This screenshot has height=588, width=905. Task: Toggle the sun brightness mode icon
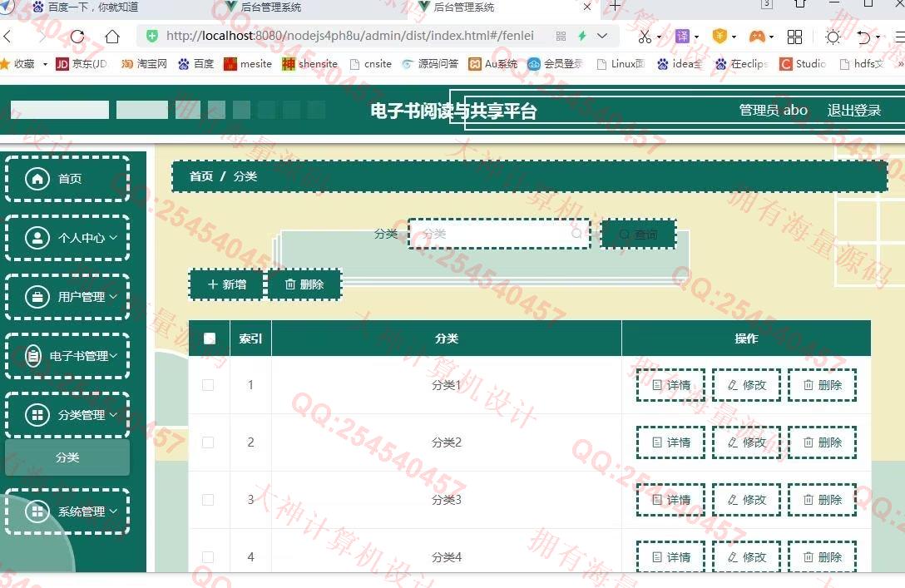[833, 37]
